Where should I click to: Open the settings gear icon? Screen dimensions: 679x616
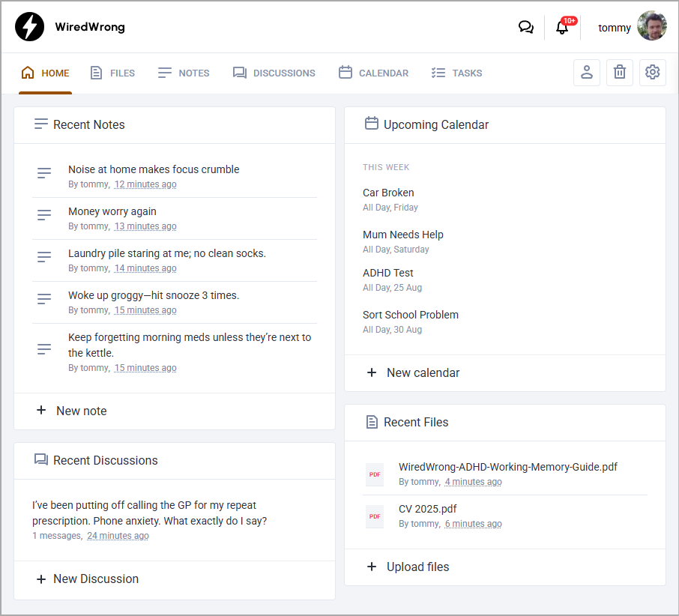[x=653, y=73]
